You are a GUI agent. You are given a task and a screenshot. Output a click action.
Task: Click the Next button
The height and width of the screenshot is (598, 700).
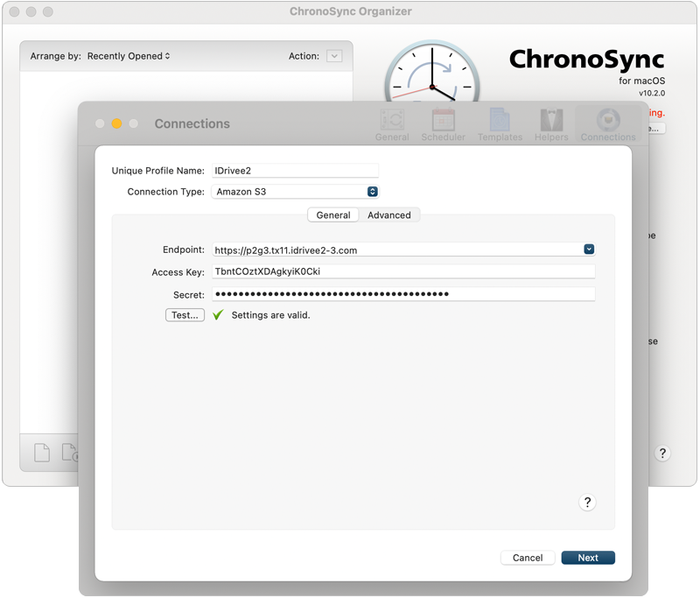coord(588,558)
